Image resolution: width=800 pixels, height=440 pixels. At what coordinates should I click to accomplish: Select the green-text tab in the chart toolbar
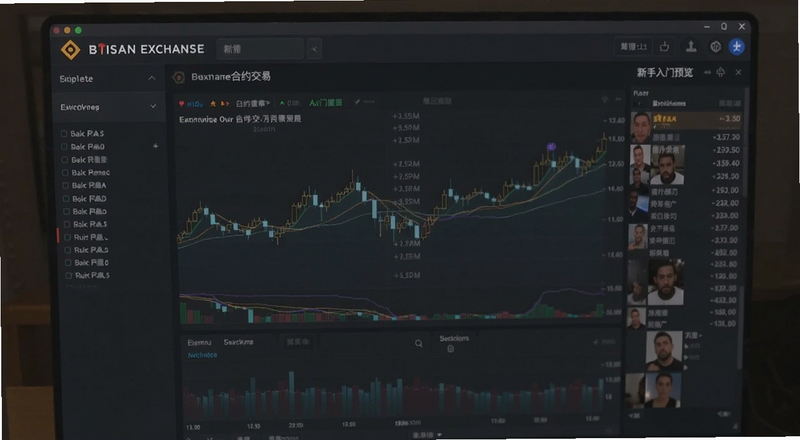pos(326,103)
